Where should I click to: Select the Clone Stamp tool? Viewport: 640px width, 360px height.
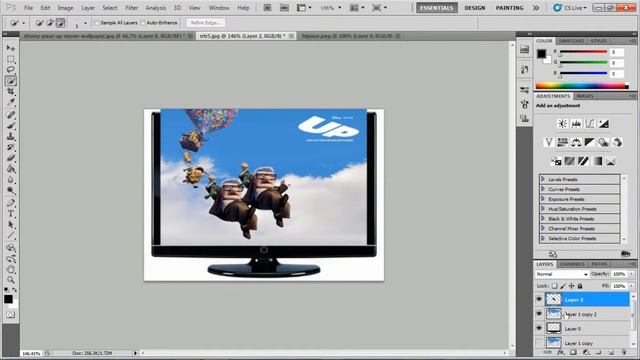point(11,136)
